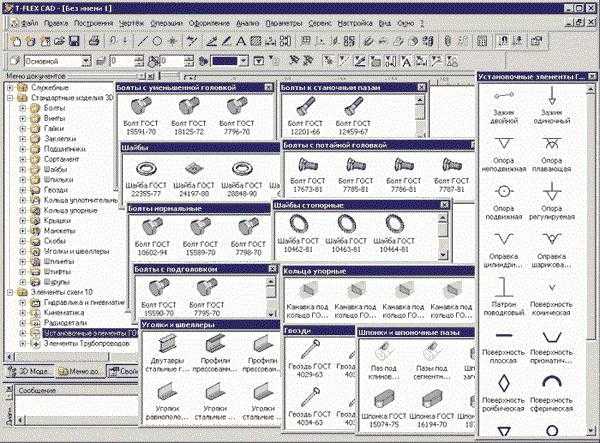Switch to the 3D Модель tab
This screenshot has height=443, width=600.
click(x=29, y=371)
